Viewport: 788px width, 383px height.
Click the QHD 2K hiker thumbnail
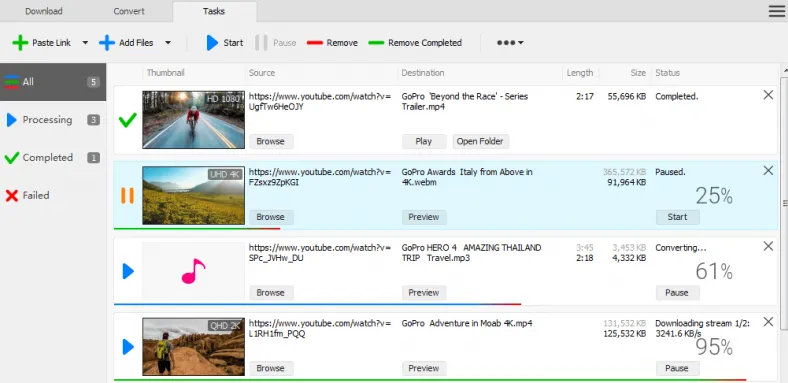(x=193, y=347)
